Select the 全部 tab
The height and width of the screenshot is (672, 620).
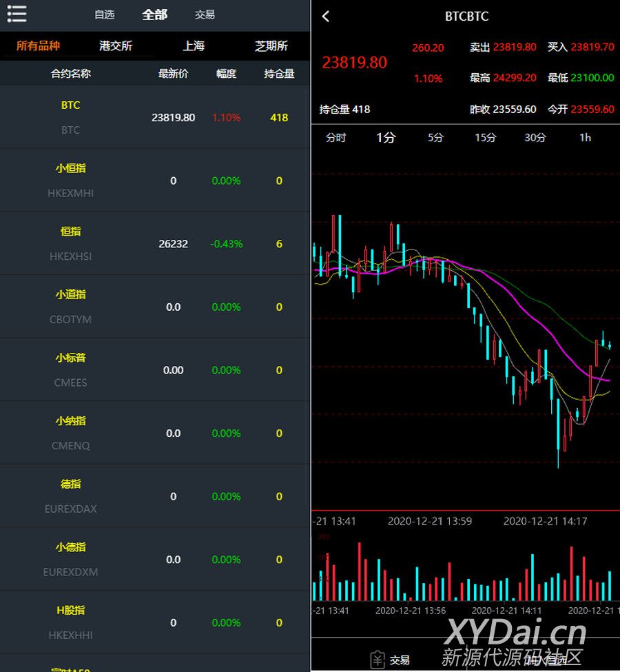pyautogui.click(x=154, y=14)
